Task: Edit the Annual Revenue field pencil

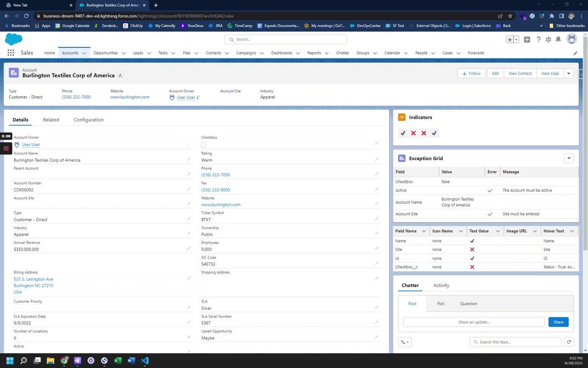Action: (189, 248)
